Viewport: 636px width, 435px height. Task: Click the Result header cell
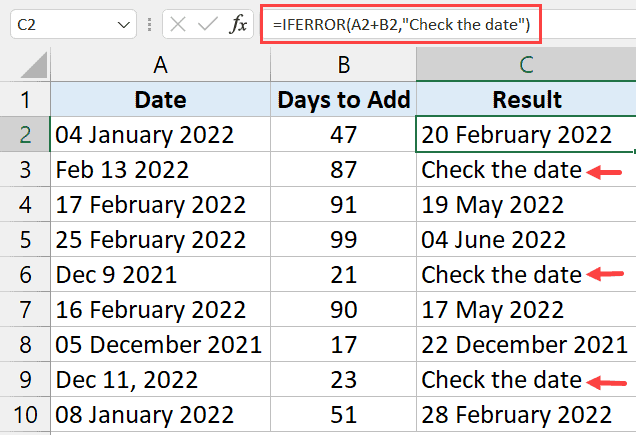(526, 100)
